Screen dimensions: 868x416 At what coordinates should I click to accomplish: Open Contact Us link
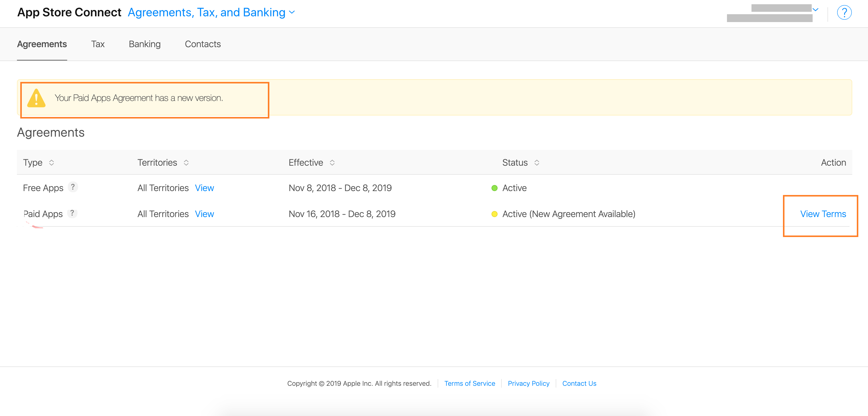tap(579, 384)
